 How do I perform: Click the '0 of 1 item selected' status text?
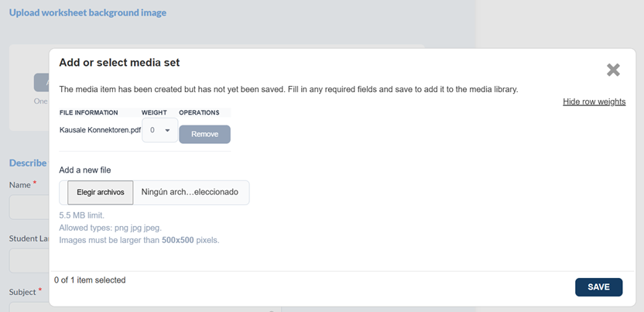(90, 279)
